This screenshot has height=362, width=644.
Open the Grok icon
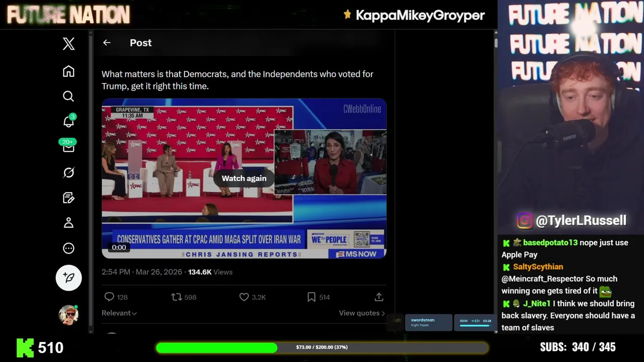pos(68,172)
